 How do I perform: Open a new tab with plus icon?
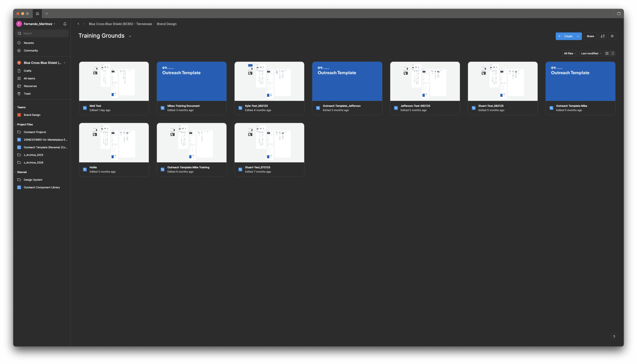pos(47,13)
